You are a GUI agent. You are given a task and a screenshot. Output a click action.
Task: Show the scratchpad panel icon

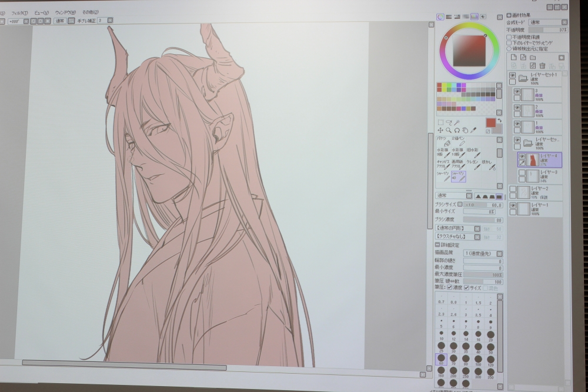click(483, 16)
